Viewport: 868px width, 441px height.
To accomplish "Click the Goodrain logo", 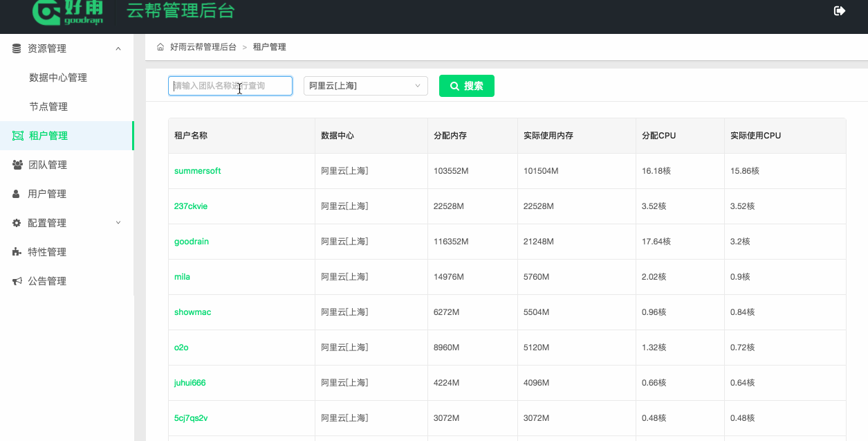I will (68, 12).
